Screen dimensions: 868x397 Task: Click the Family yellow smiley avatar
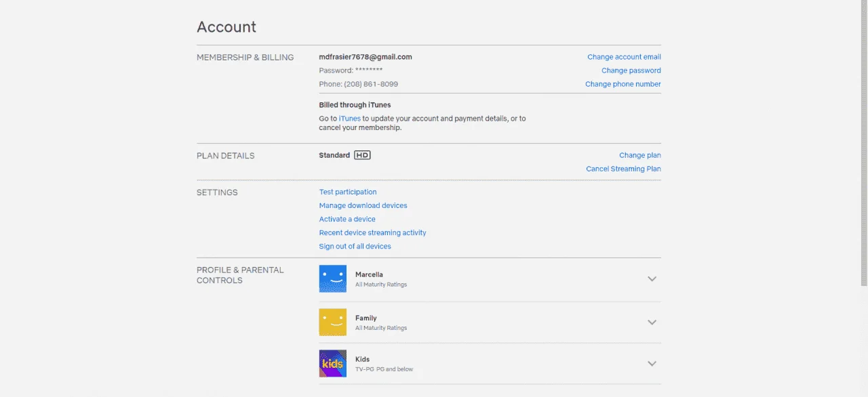pos(332,322)
